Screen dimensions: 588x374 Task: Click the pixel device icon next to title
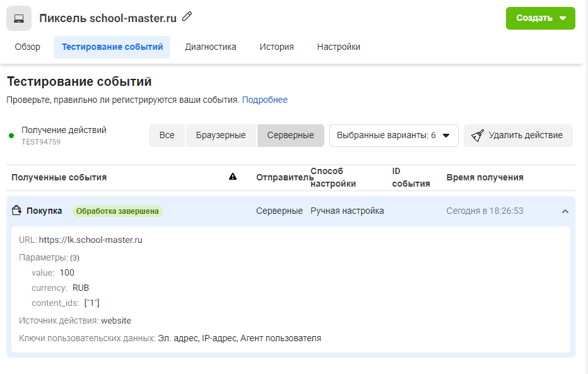(x=19, y=18)
